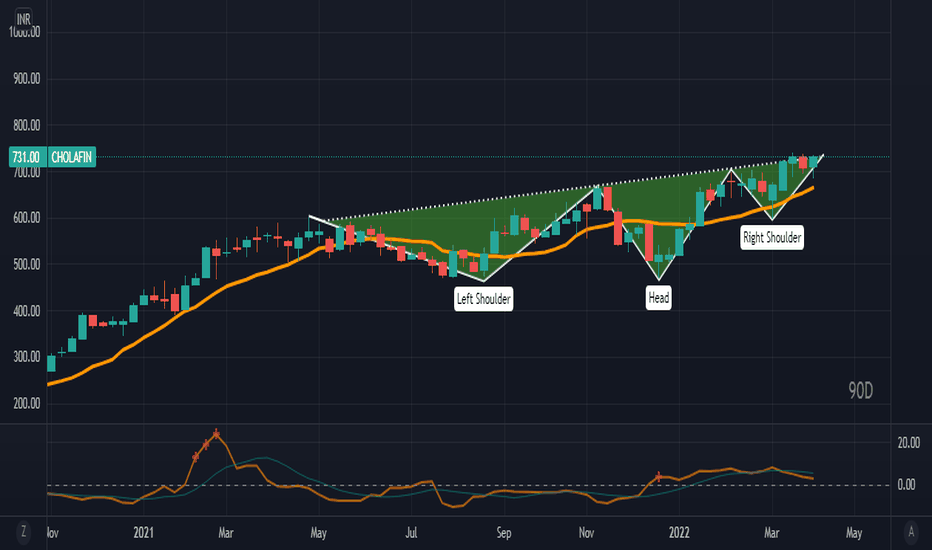Viewport: 932px width, 550px height.
Task: Select the Head annotation label
Action: point(659,297)
